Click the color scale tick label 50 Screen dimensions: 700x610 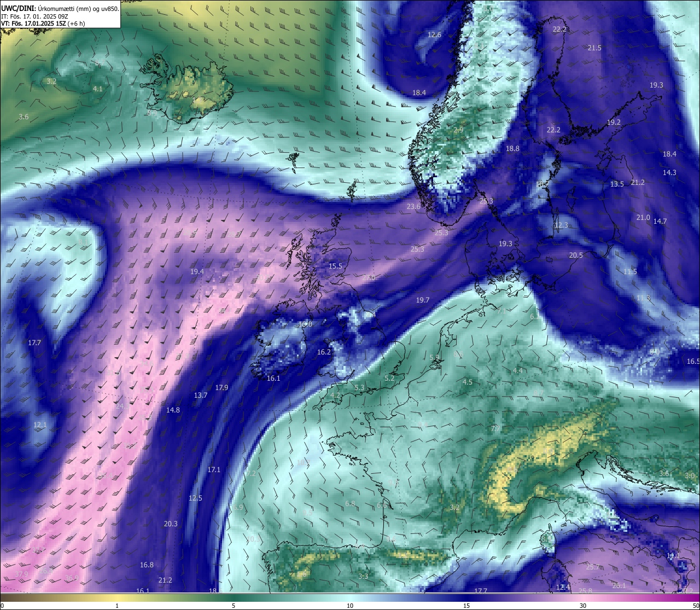click(x=695, y=606)
